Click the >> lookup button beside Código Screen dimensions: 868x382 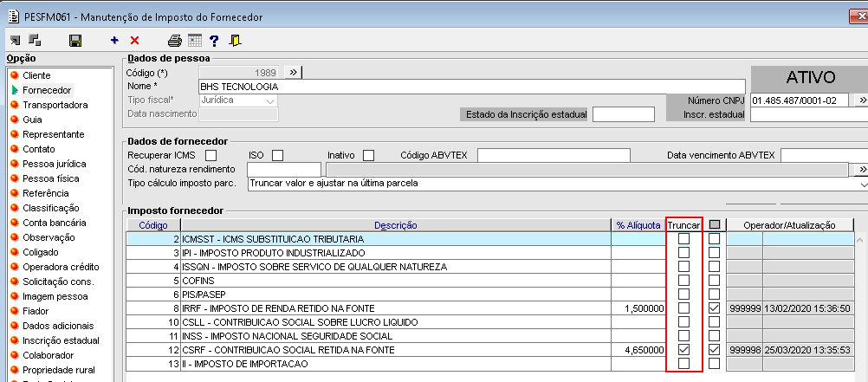(294, 72)
